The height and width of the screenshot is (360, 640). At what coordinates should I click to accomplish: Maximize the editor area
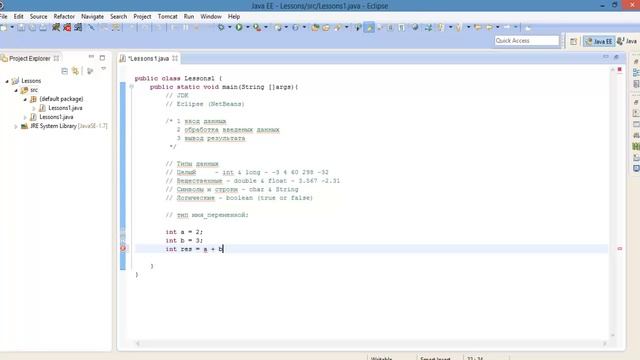pyautogui.click(x=616, y=57)
